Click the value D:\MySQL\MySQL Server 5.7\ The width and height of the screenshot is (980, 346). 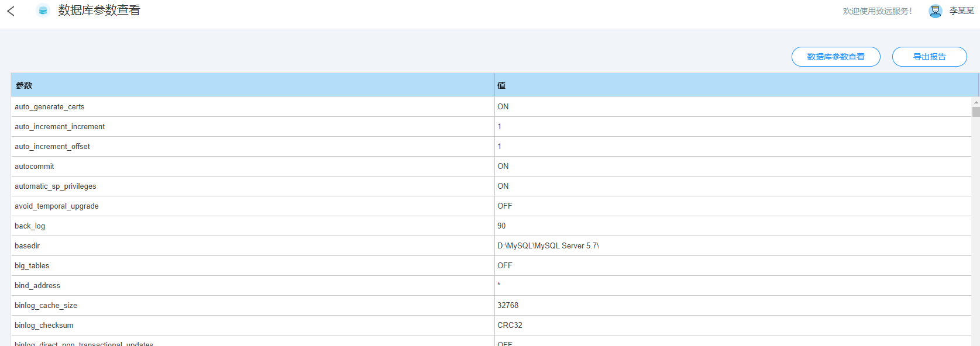coord(548,246)
